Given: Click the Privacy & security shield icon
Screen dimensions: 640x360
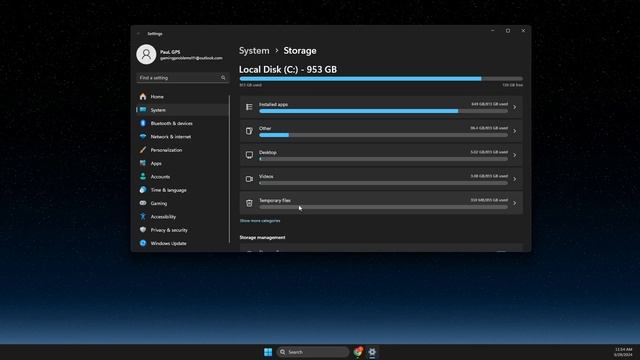Looking at the screenshot, I should pos(143,230).
